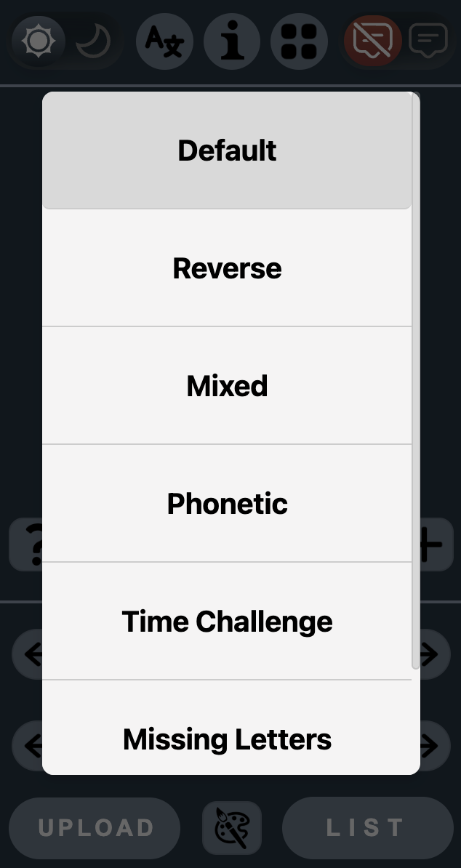Image resolution: width=461 pixels, height=868 pixels.
Task: Open the paint palette theme icon
Action: pos(232,827)
